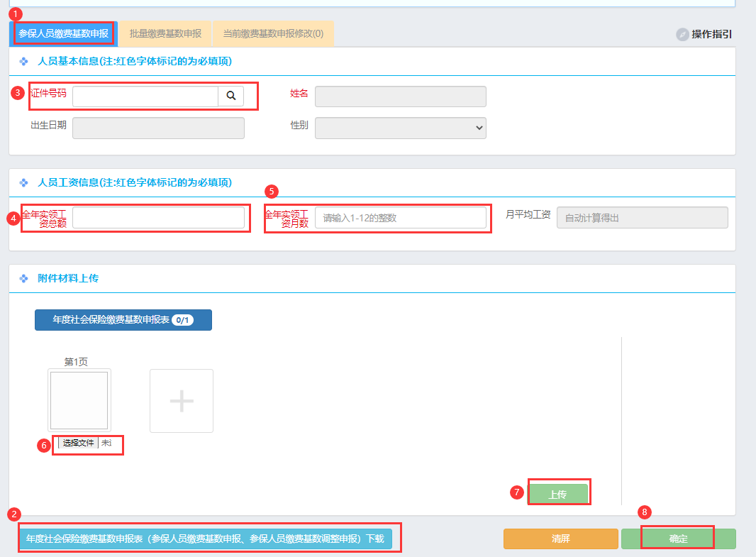
Task: Click the 人员工资信息 section header icon
Action: click(x=23, y=183)
